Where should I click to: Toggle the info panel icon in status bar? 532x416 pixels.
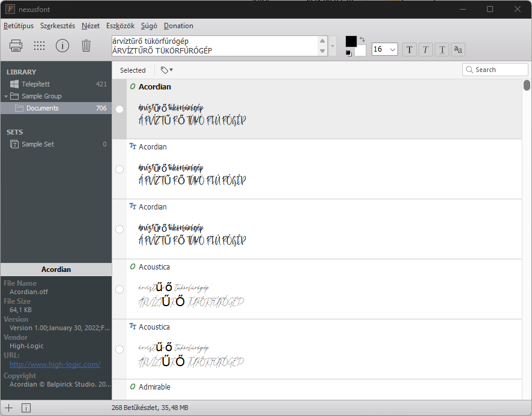[x=26, y=408]
